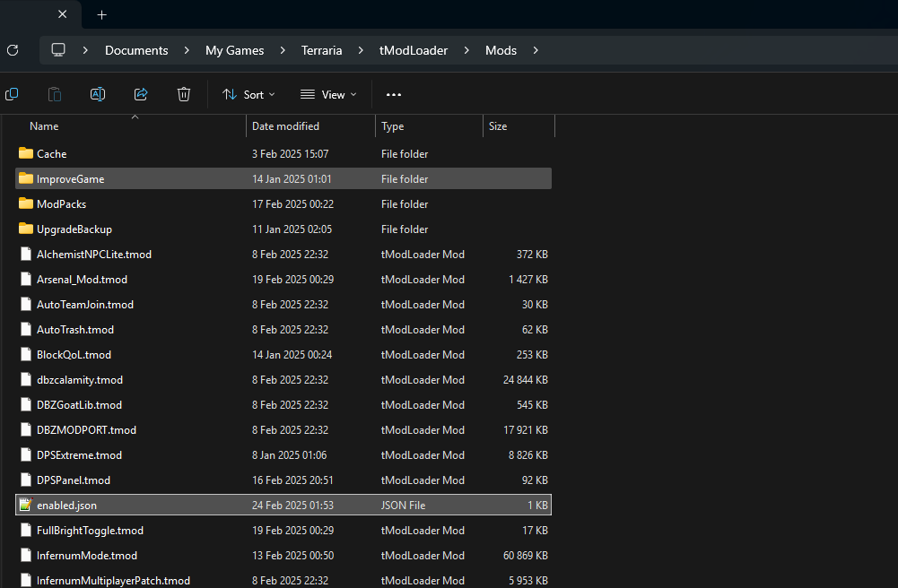Open a new tab with plus button
Screen dimensions: 898x588
click(x=102, y=15)
